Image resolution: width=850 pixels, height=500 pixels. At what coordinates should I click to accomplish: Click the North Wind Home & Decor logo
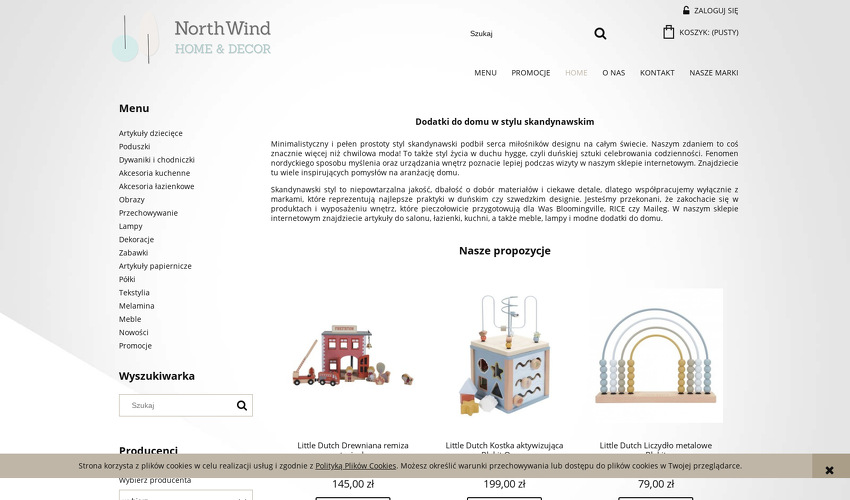(191, 38)
